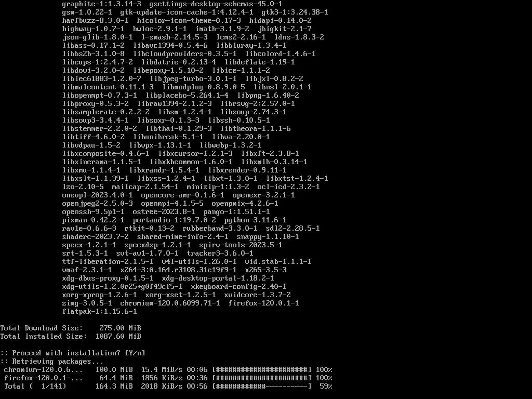Viewport: 532px width, 399px height.
Task: Click the Total Download Size line
Action: tap(71, 328)
